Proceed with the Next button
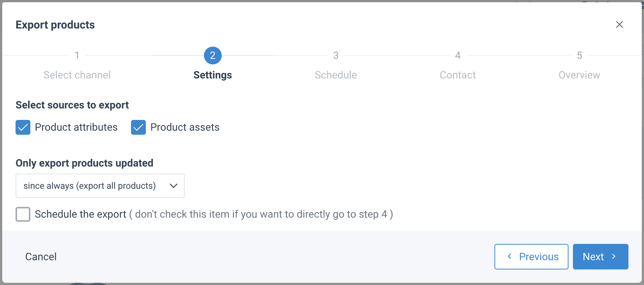The image size is (644, 285). pos(600,257)
